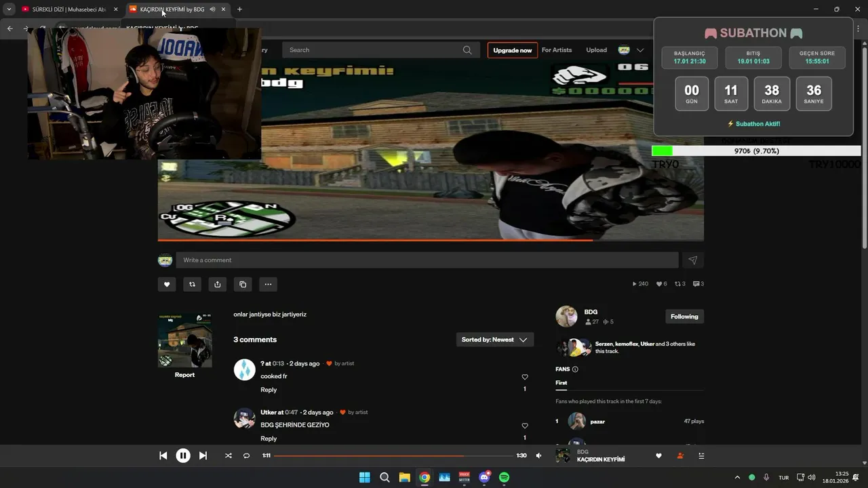Toggle repeat in the bottom player

(x=246, y=455)
